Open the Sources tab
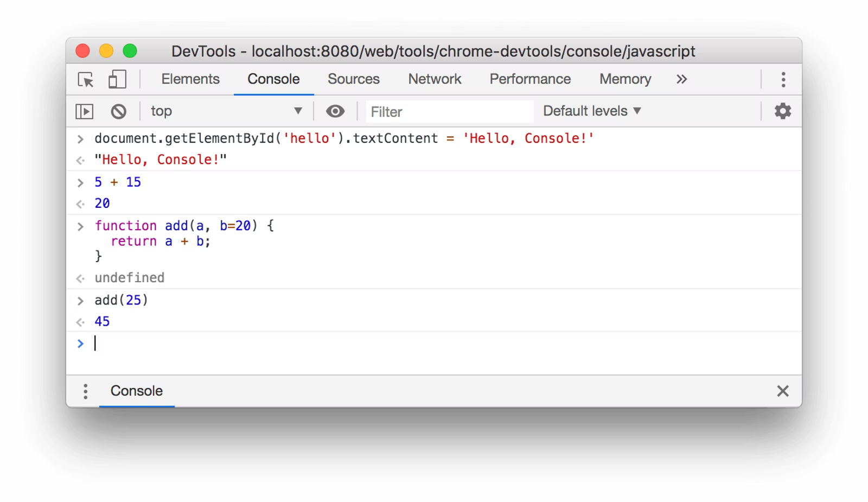 tap(354, 79)
